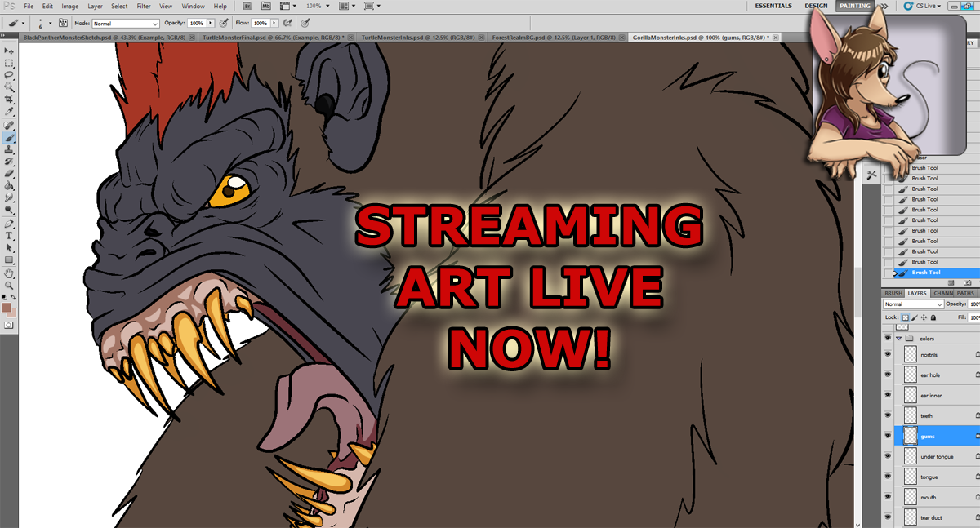Select the Lasso tool

point(9,75)
